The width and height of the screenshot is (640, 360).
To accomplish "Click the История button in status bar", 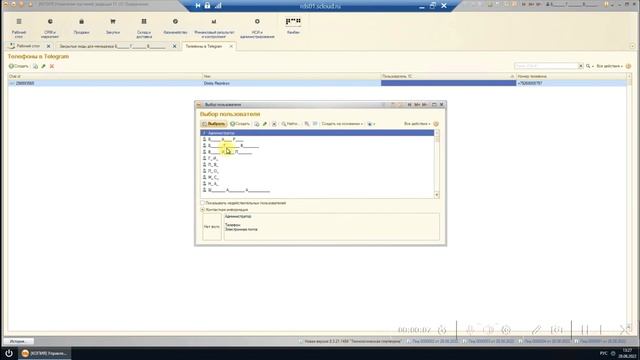I will click(x=19, y=341).
